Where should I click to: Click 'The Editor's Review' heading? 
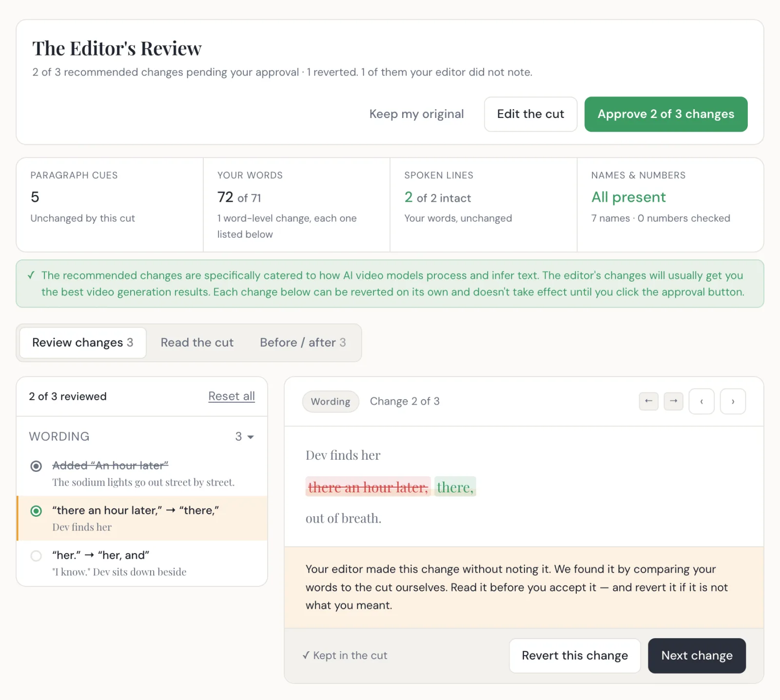point(117,49)
